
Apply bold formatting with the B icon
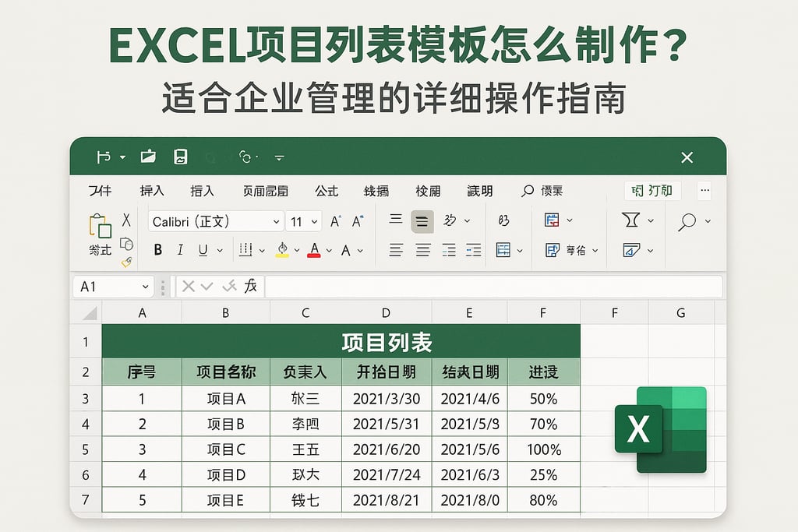pyautogui.click(x=157, y=249)
